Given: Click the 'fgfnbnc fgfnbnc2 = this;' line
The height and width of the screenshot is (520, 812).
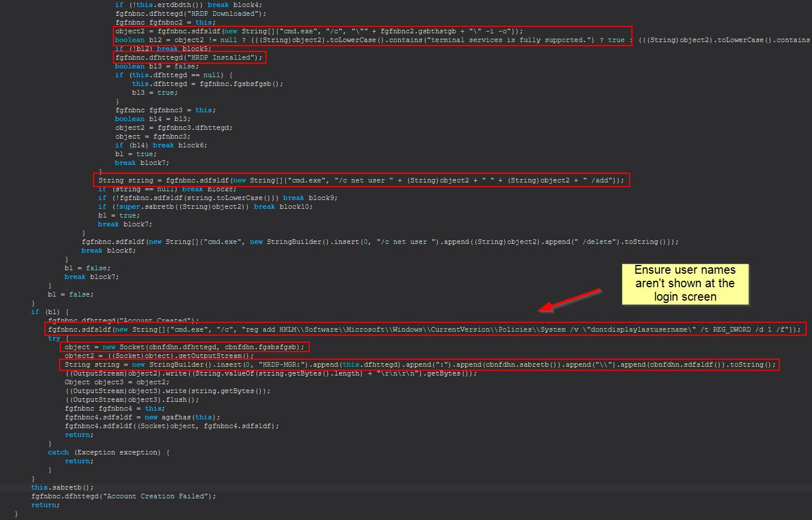Looking at the screenshot, I should click(x=165, y=22).
